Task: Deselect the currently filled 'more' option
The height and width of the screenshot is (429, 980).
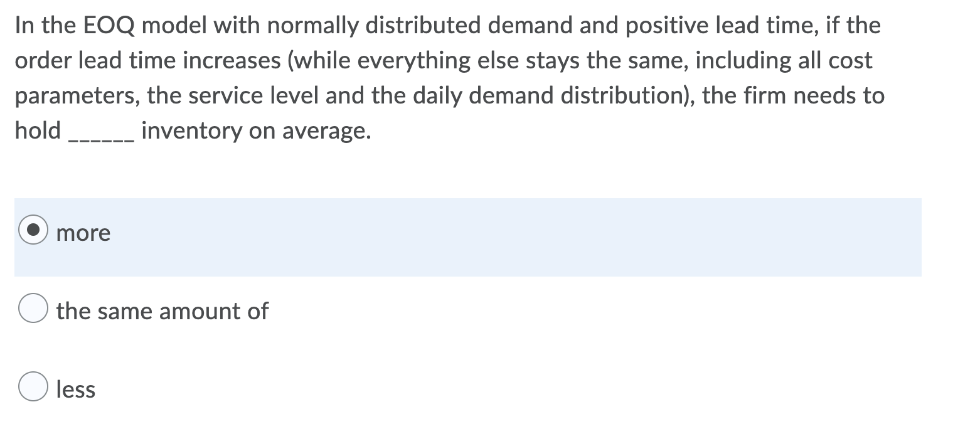Action: coord(35,231)
